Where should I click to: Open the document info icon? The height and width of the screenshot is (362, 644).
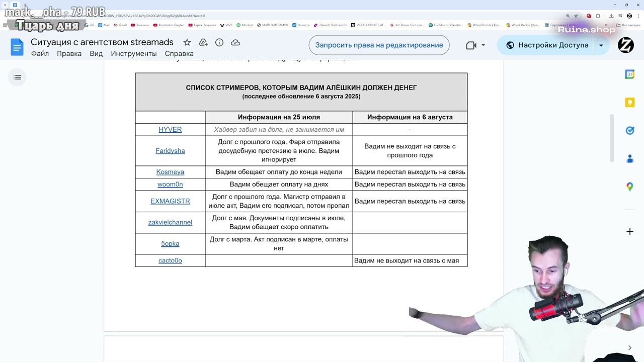(x=219, y=43)
